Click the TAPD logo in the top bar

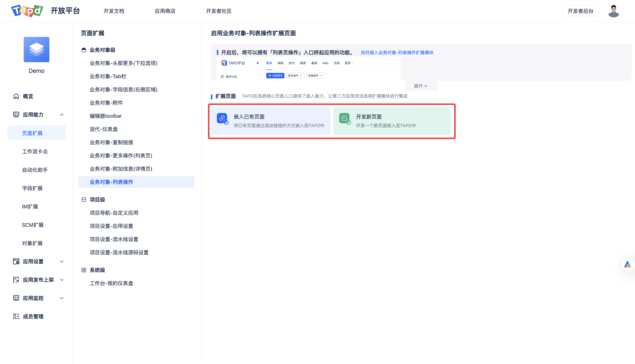click(27, 11)
